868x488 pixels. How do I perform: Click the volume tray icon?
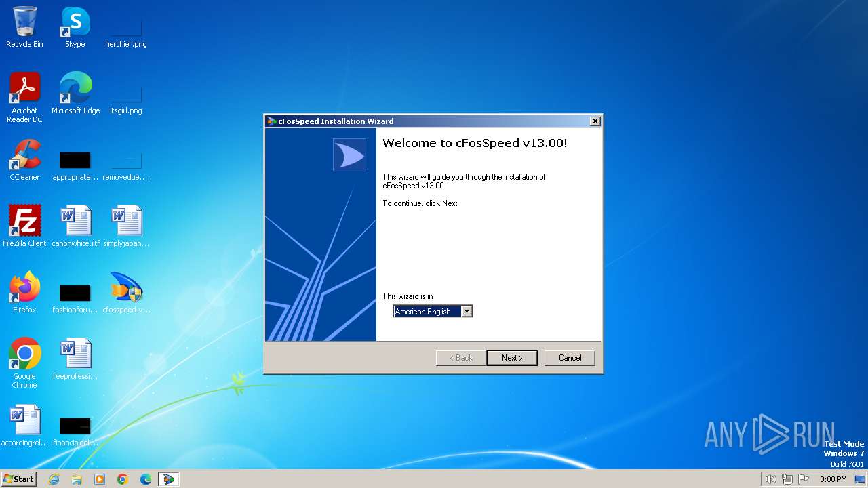(x=770, y=479)
